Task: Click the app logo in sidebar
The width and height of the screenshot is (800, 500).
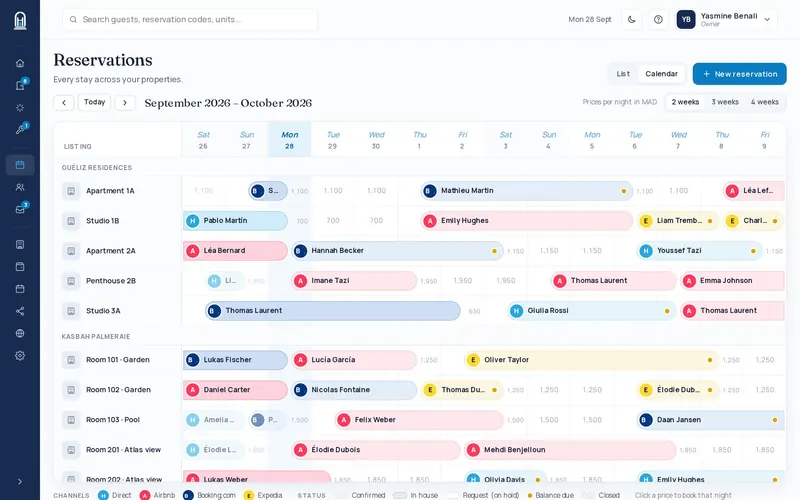Action: click(20, 20)
